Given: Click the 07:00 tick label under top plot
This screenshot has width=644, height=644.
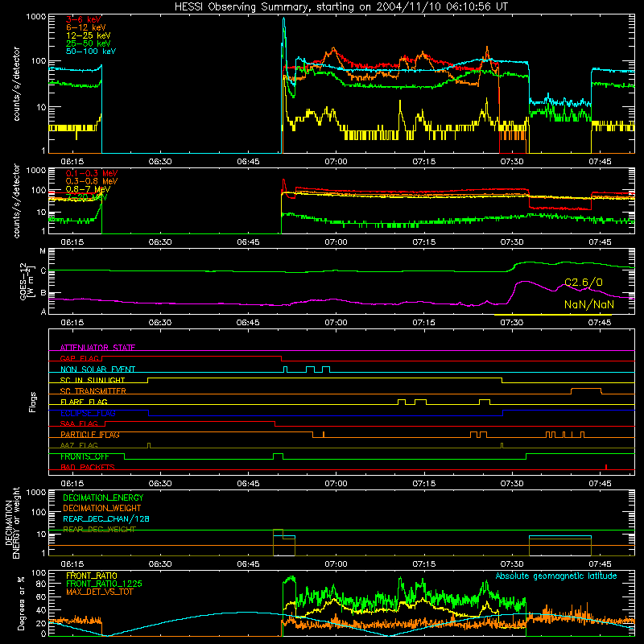Looking at the screenshot, I should 336,162.
